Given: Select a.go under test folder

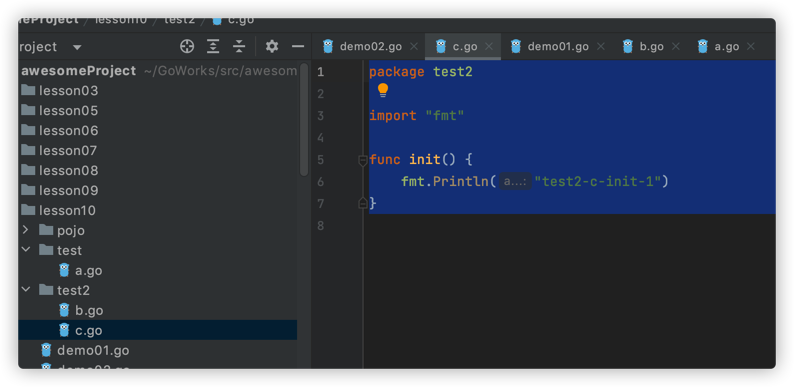Looking at the screenshot, I should pos(157,270).
